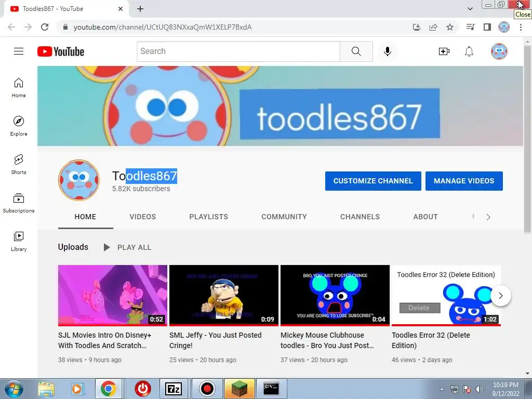Open the Windows Start button

click(14, 389)
